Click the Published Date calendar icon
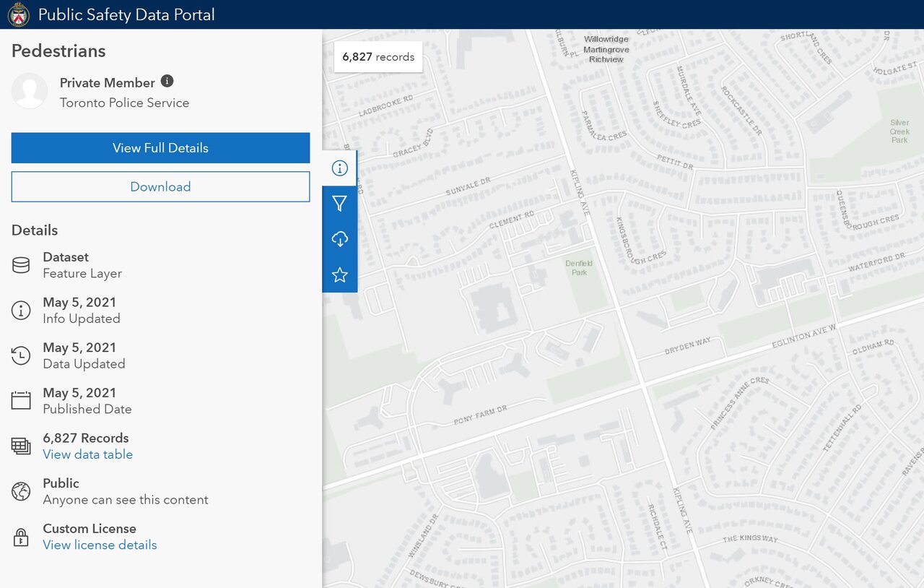 click(21, 401)
